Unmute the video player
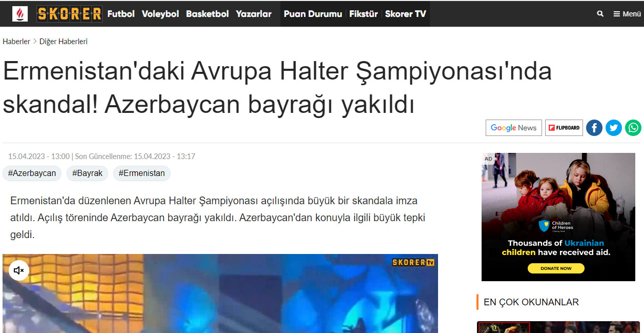 19,270
